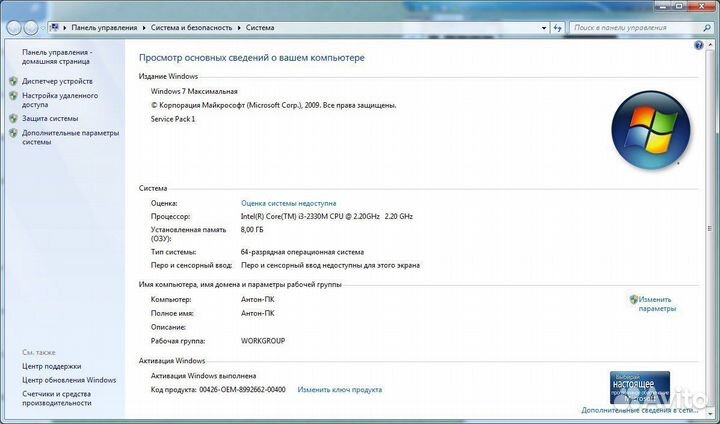
Task: Open Защита системы link
Action: (50, 119)
